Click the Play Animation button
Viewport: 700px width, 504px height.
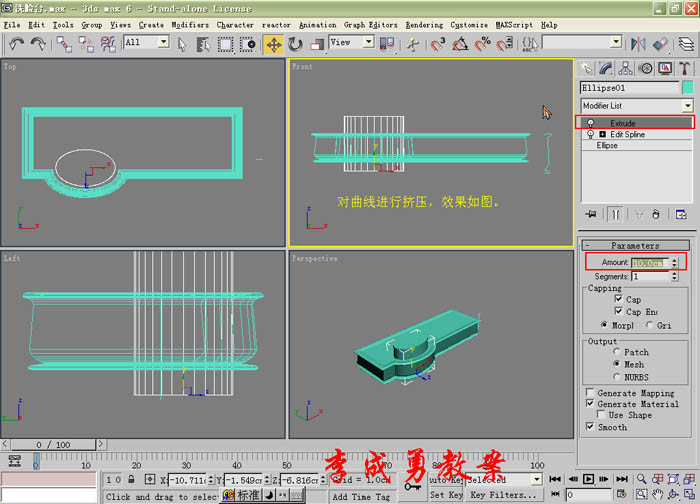click(588, 479)
